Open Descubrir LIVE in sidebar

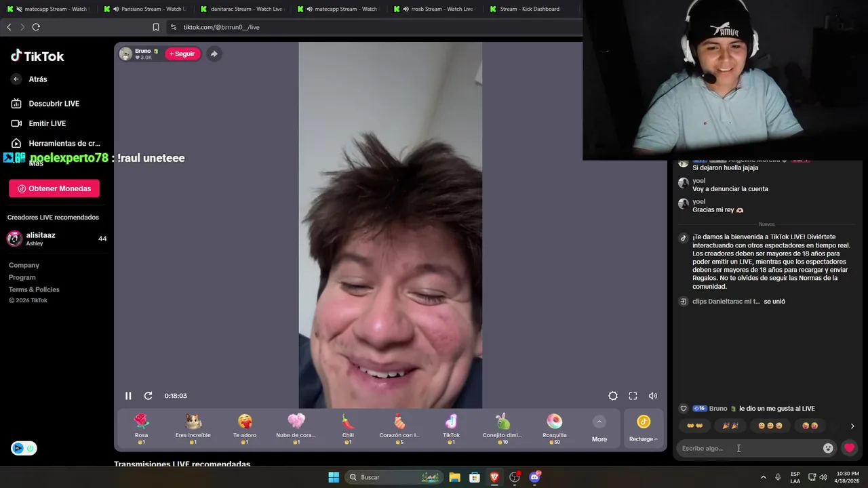pos(45,104)
